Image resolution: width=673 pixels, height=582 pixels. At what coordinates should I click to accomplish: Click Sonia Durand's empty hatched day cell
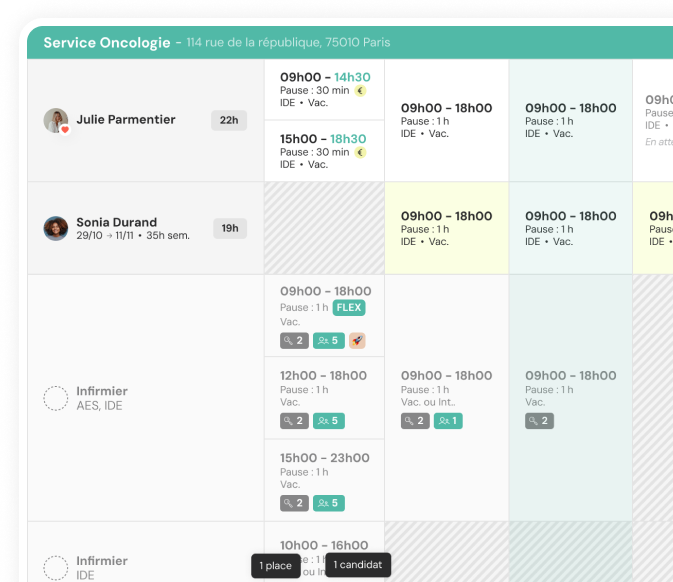click(x=324, y=228)
